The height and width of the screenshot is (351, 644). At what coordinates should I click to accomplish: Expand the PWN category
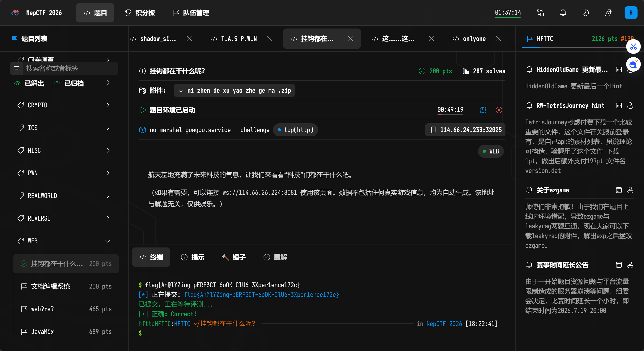click(64, 173)
